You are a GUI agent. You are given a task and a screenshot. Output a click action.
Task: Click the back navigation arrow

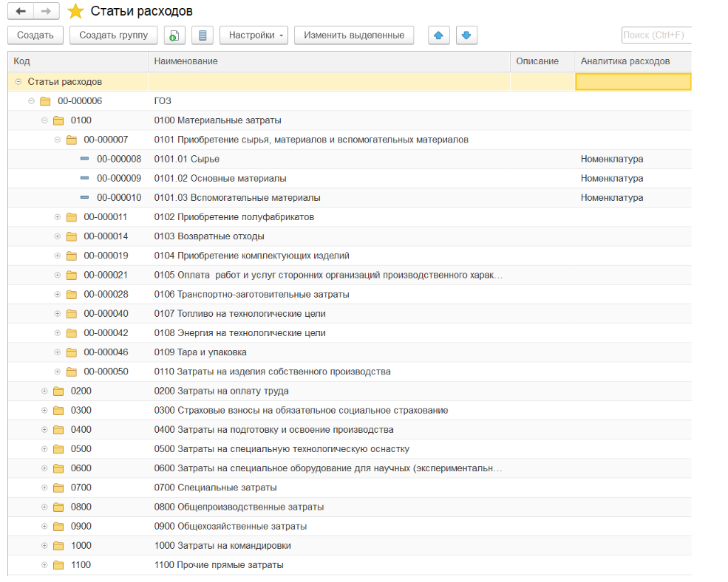(21, 11)
